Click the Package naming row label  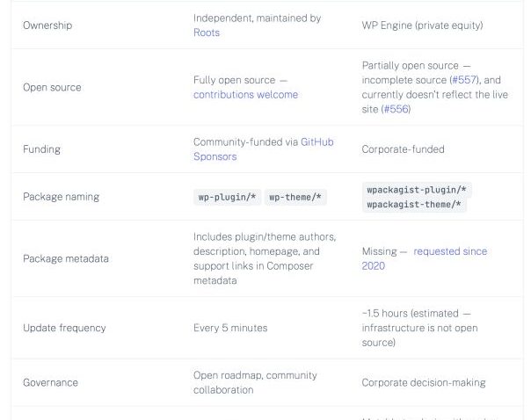pos(61,197)
